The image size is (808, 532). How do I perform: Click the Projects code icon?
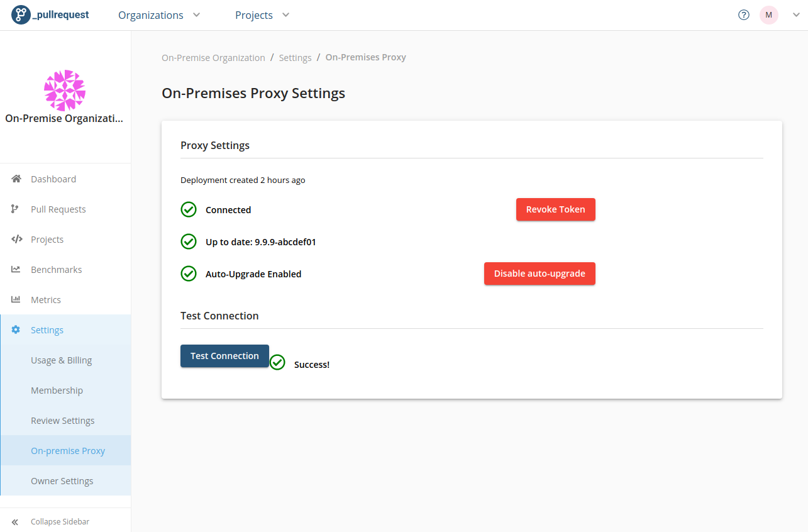pyautogui.click(x=17, y=239)
